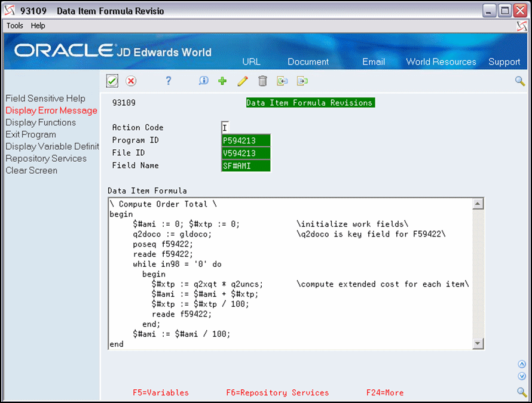The image size is (532, 403).
Task: Open the Help menu
Action: [x=38, y=26]
